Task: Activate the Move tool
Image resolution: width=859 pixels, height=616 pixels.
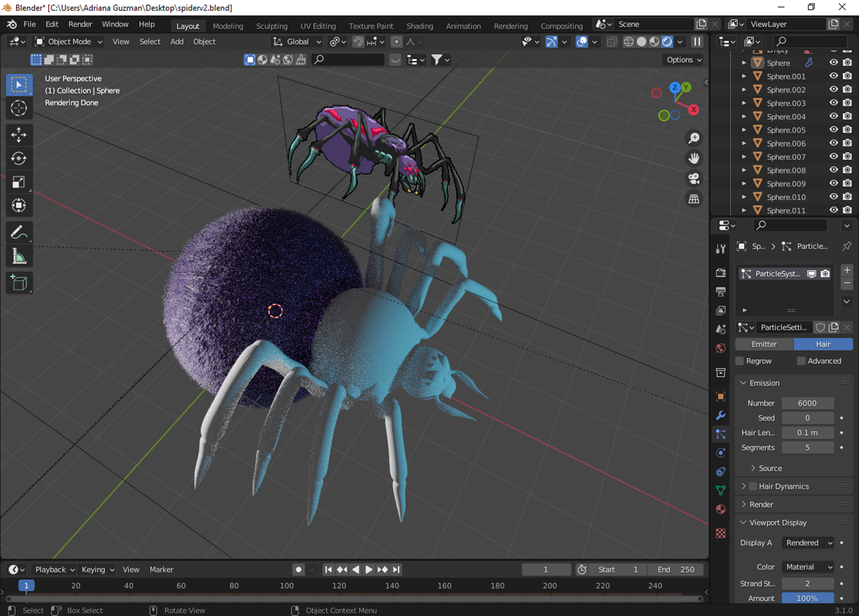Action: pyautogui.click(x=19, y=135)
